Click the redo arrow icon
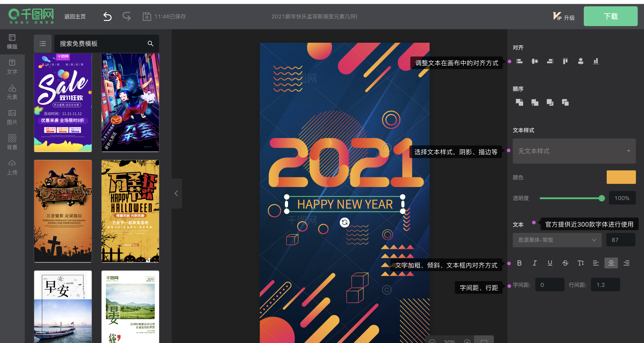The width and height of the screenshot is (644, 343). click(127, 16)
